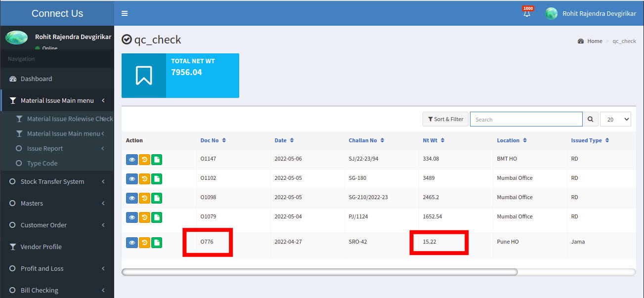Open green document icon for O1147
The image size is (644, 298).
pyautogui.click(x=157, y=159)
